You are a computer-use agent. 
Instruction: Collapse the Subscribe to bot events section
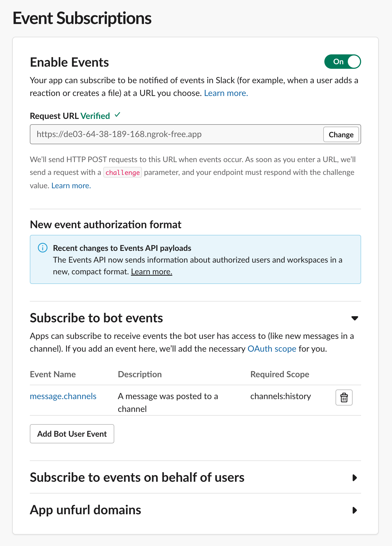pos(354,318)
